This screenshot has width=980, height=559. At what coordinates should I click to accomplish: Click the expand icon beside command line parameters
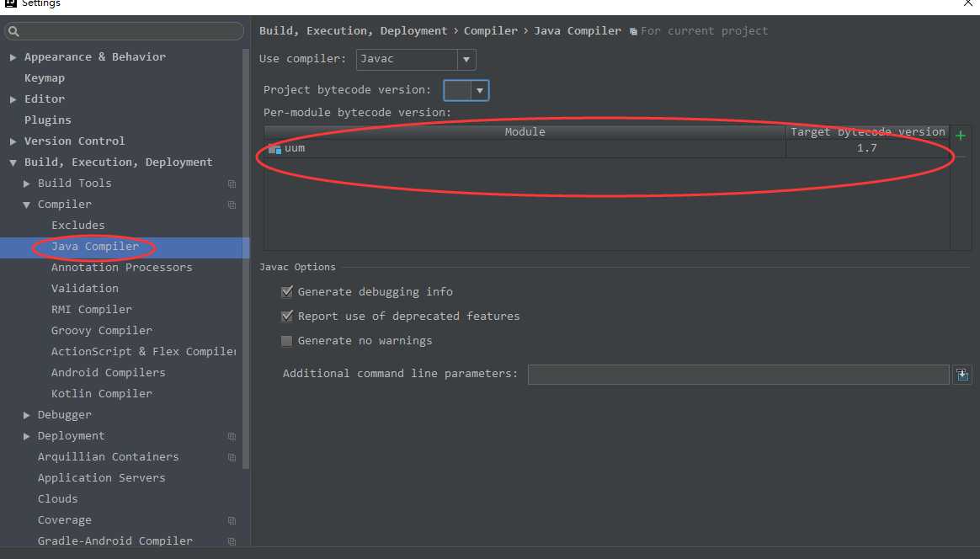click(x=962, y=375)
